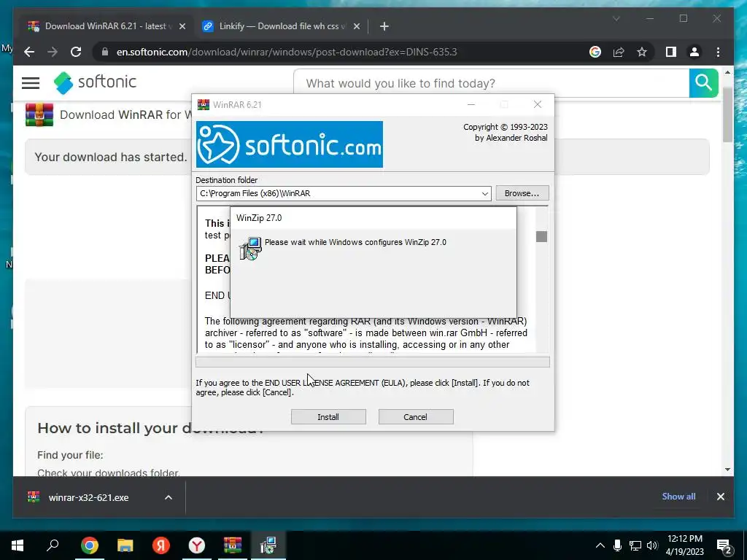The image size is (747, 560).
Task: Click Show all downloads link
Action: coord(678,496)
